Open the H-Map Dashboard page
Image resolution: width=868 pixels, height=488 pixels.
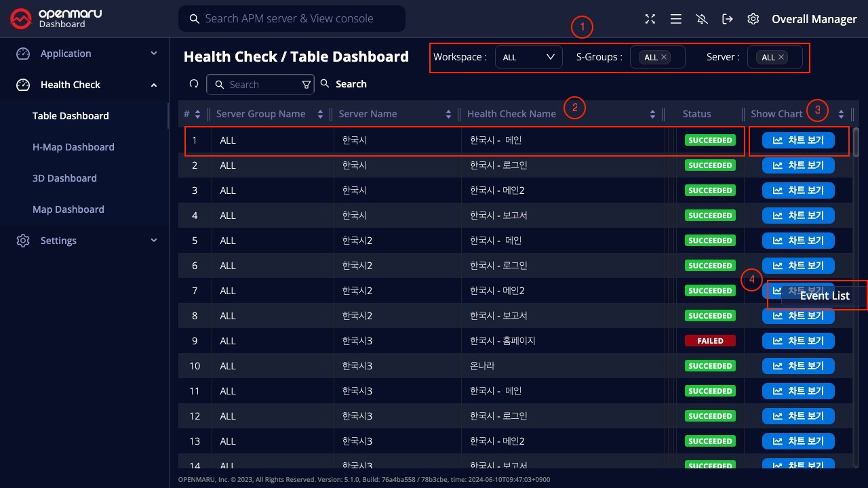coord(73,147)
